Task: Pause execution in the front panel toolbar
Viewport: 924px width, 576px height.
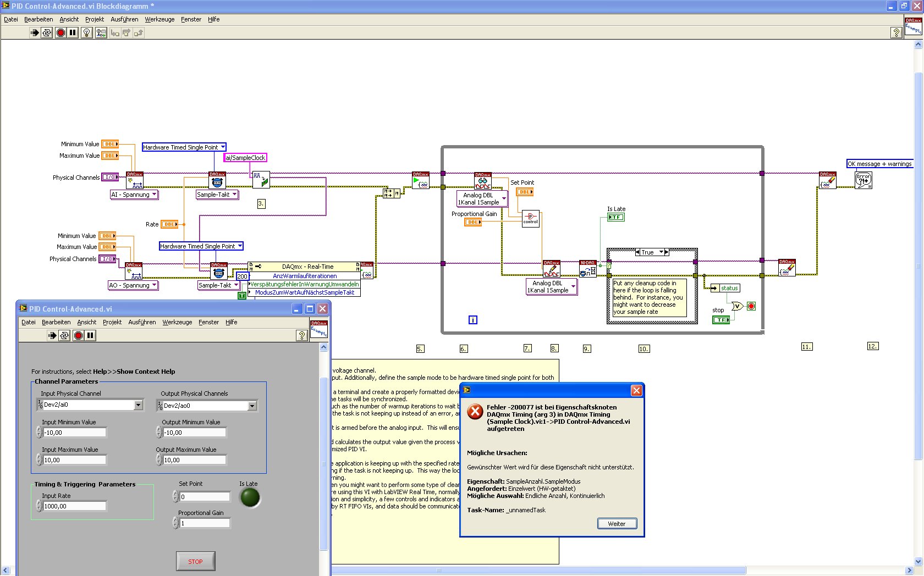Action: click(90, 335)
